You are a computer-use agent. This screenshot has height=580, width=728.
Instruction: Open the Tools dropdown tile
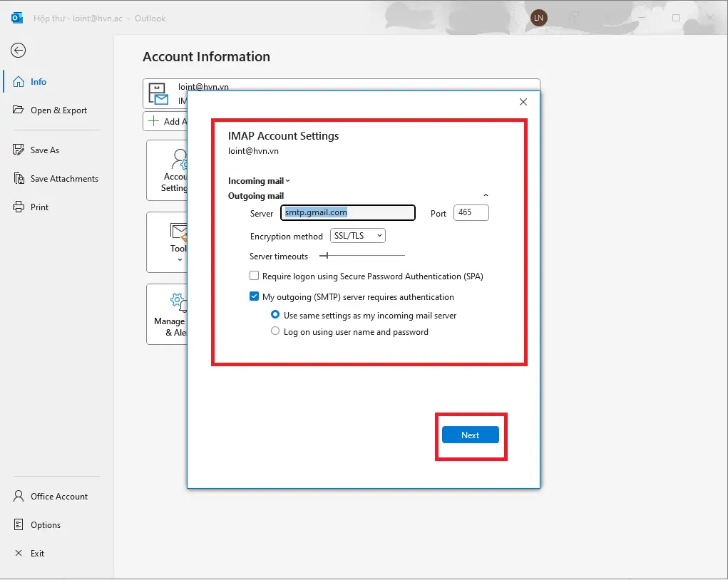click(167, 242)
